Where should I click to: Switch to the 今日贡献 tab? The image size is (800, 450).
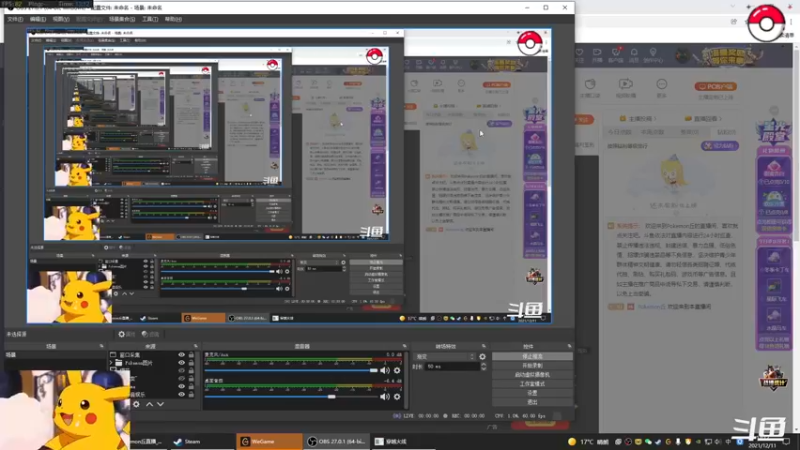(x=619, y=132)
